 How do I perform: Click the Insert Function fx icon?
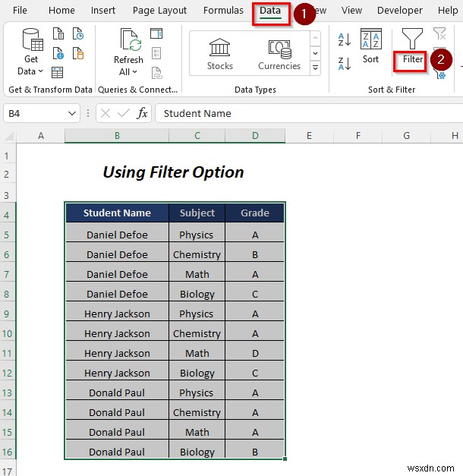(142, 114)
